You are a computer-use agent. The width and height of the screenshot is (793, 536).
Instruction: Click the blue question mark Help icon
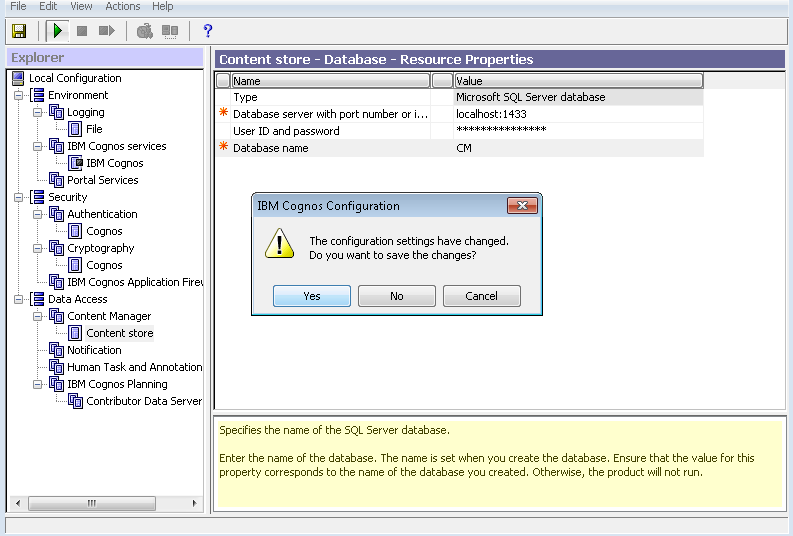pyautogui.click(x=207, y=31)
